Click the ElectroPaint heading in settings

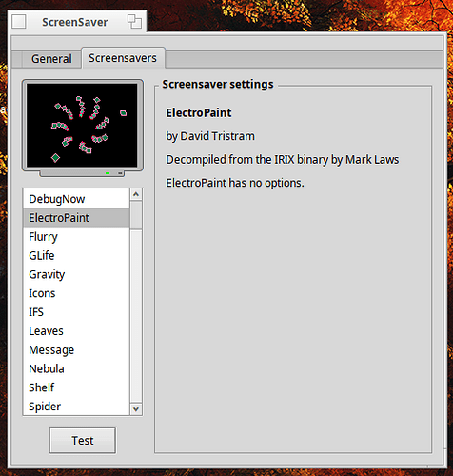click(x=199, y=113)
